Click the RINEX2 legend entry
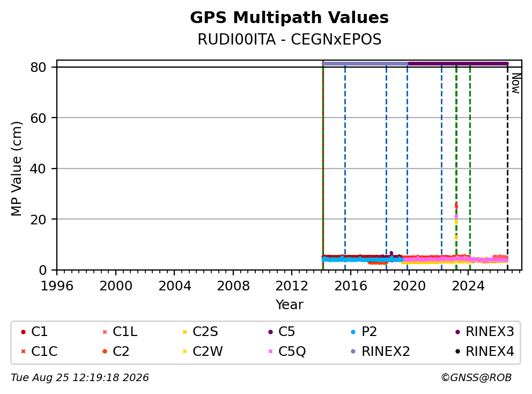Viewport: 532px width, 394px height. tap(380, 351)
